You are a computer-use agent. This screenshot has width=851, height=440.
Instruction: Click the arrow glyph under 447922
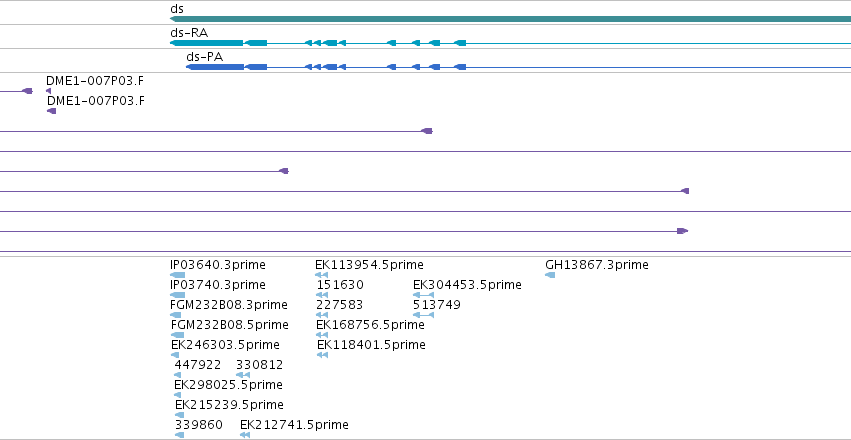(x=177, y=375)
